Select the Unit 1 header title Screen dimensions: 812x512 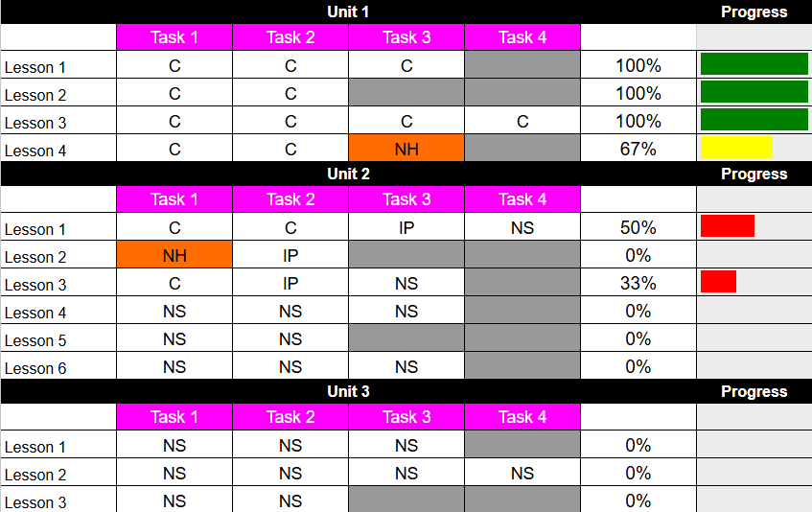(x=348, y=12)
